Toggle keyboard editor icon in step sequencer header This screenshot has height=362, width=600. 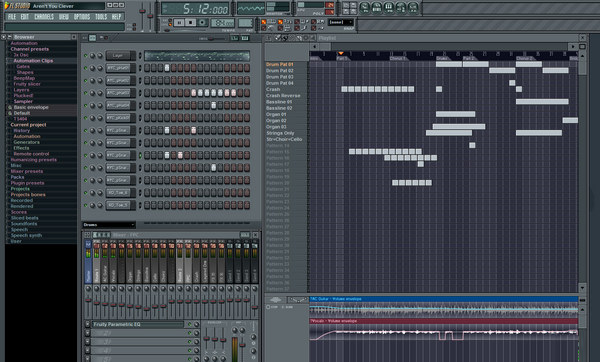click(x=245, y=38)
